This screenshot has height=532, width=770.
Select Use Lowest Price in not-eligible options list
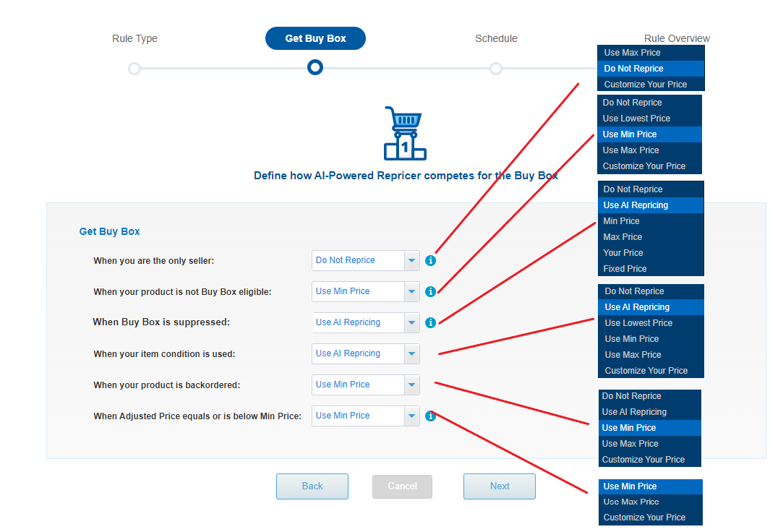649,119
